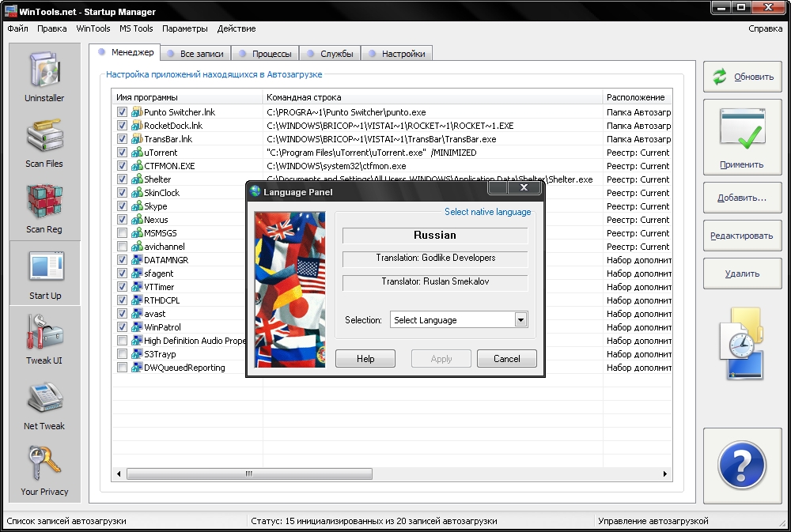Check the S3Trayp startup entry
Viewport: 791px width, 532px height.
122,354
